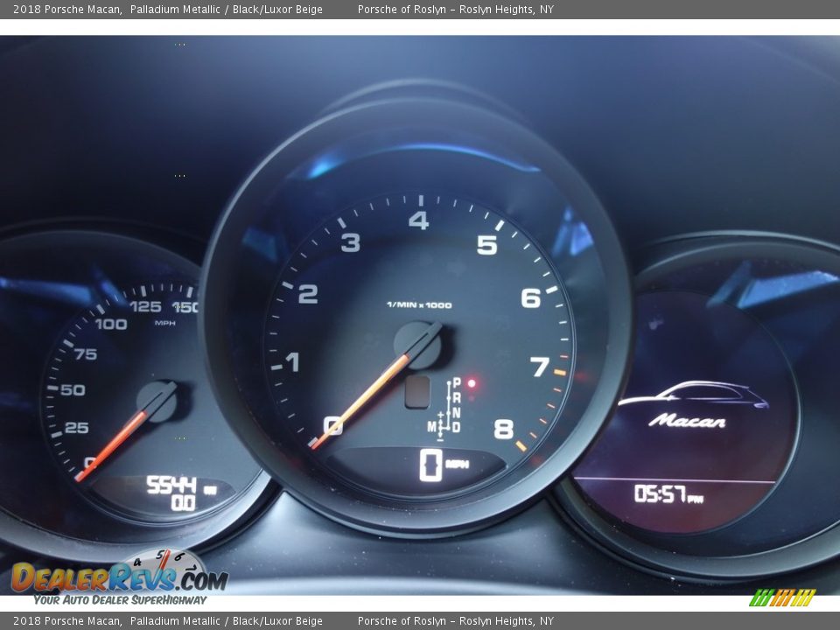Viewport: 840px width, 630px height.
Task: Toggle the P park indicator
Action: coord(456,381)
